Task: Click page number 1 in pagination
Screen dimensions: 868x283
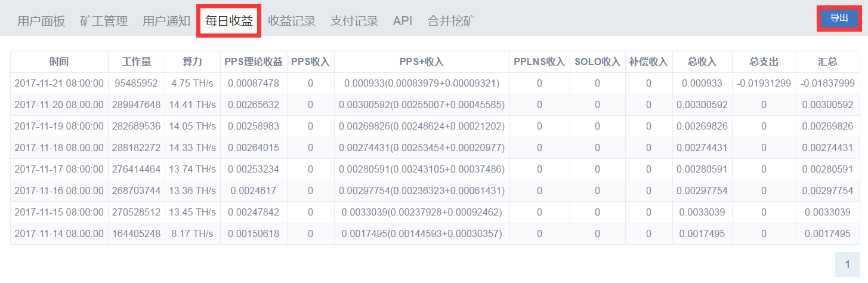Action: tap(847, 264)
